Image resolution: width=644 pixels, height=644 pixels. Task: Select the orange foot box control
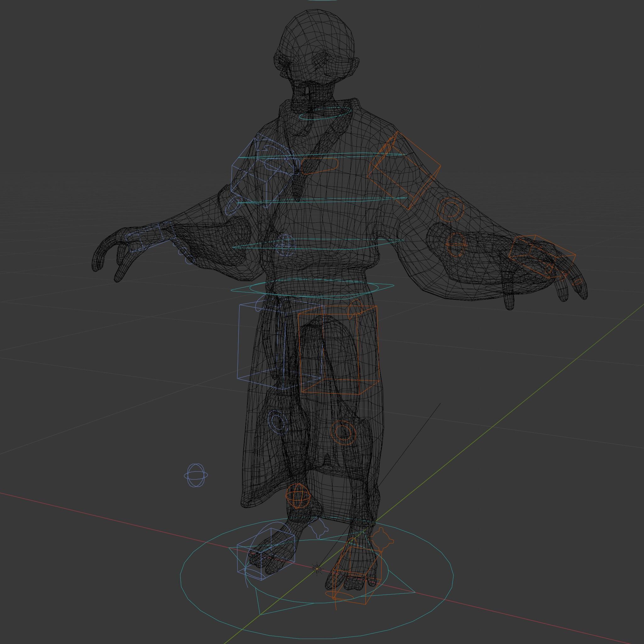pos(357,575)
